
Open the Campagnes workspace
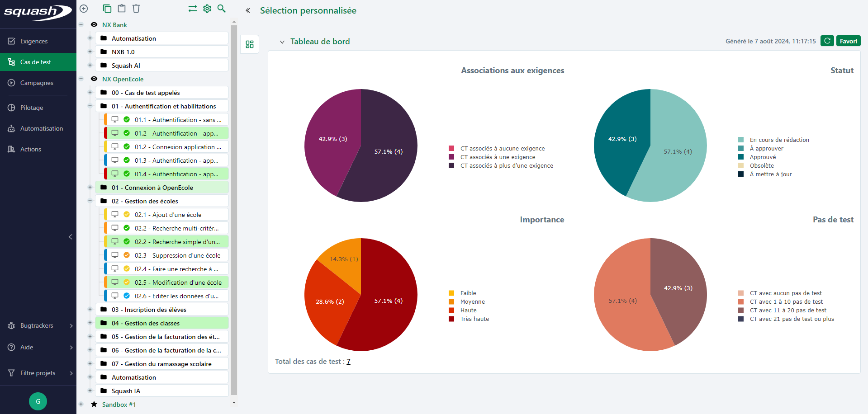click(x=37, y=83)
